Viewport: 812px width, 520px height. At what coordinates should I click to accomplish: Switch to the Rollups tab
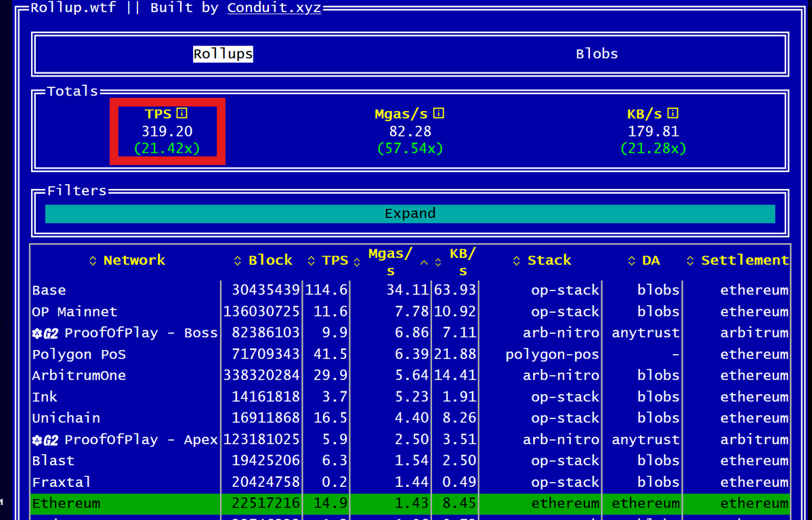pyautogui.click(x=223, y=54)
